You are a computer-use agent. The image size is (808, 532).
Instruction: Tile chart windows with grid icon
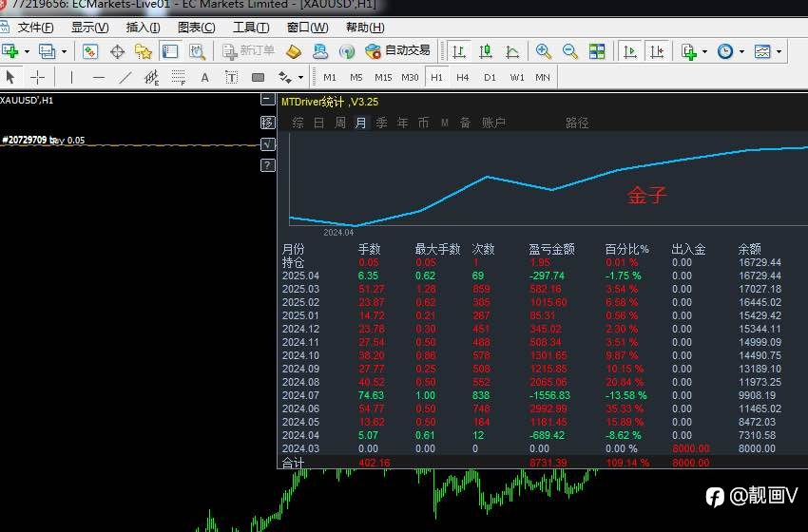tap(597, 51)
